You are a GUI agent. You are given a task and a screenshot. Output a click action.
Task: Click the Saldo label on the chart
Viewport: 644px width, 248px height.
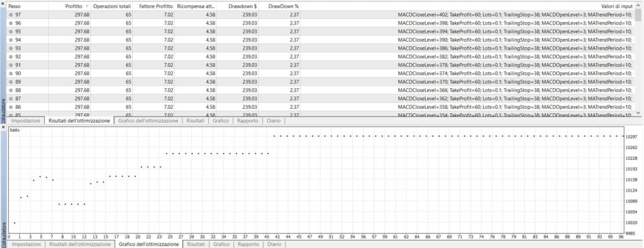click(14, 130)
